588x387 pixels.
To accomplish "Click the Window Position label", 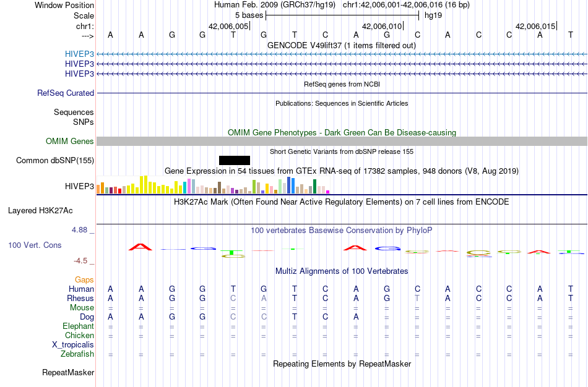I will click(64, 5).
